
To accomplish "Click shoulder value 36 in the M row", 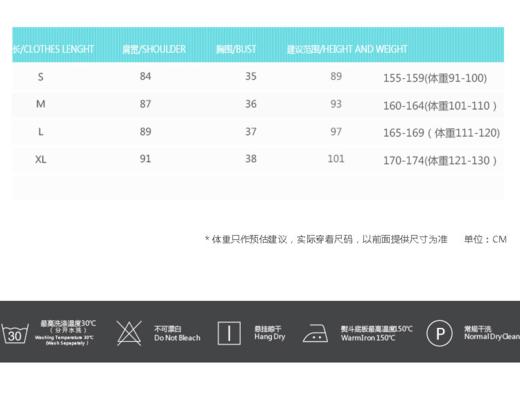I will click(251, 104).
